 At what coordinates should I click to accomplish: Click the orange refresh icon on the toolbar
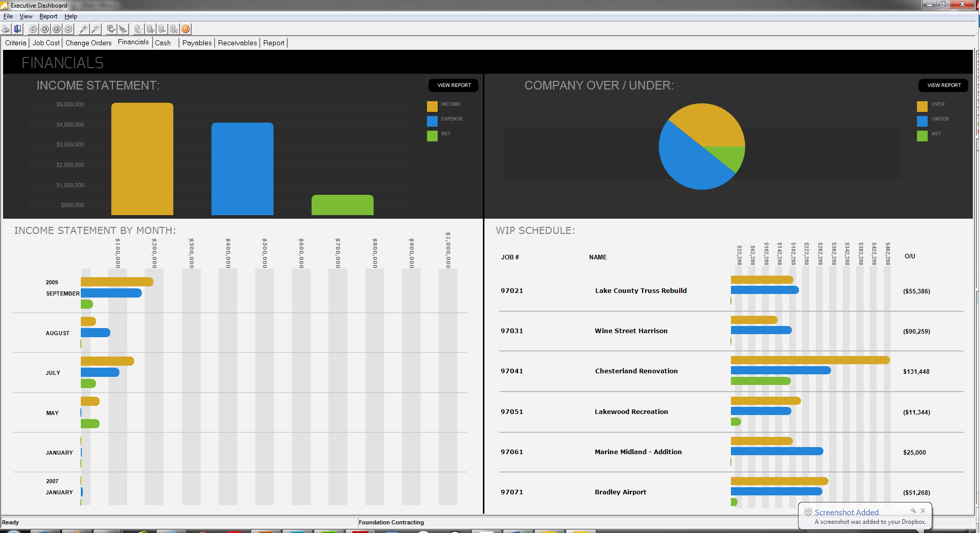[x=186, y=29]
